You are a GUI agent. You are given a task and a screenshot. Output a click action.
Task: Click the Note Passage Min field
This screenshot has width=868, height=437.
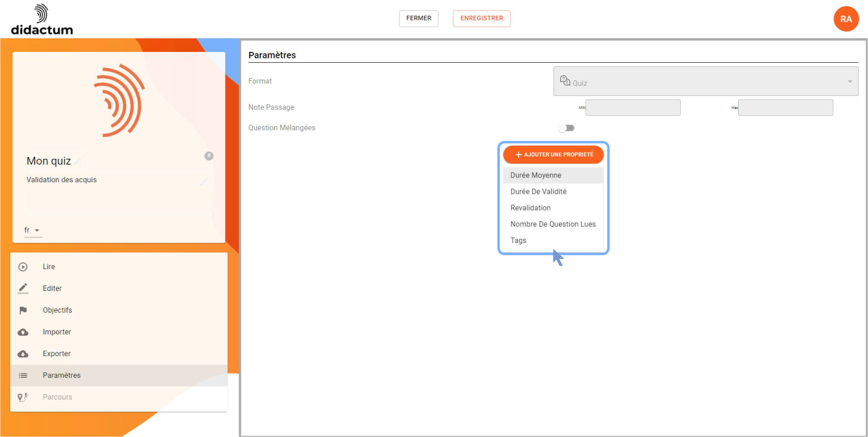coord(633,107)
